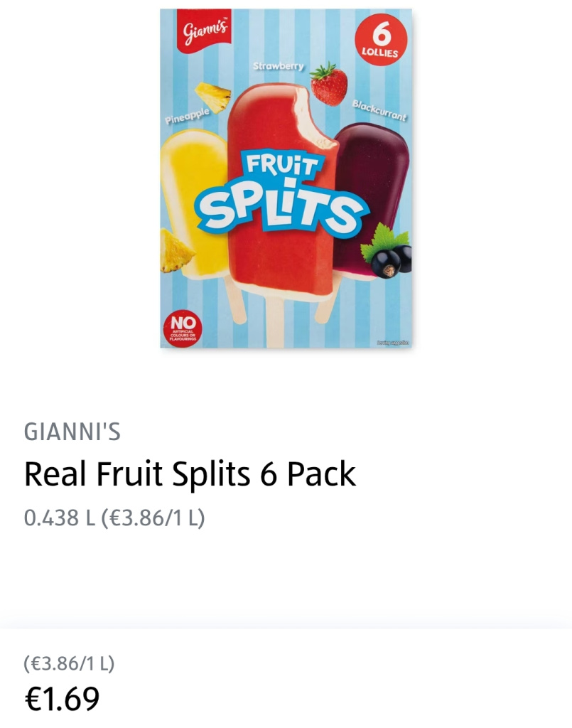
Task: Click the Strawberry flavour label
Action: 279,66
